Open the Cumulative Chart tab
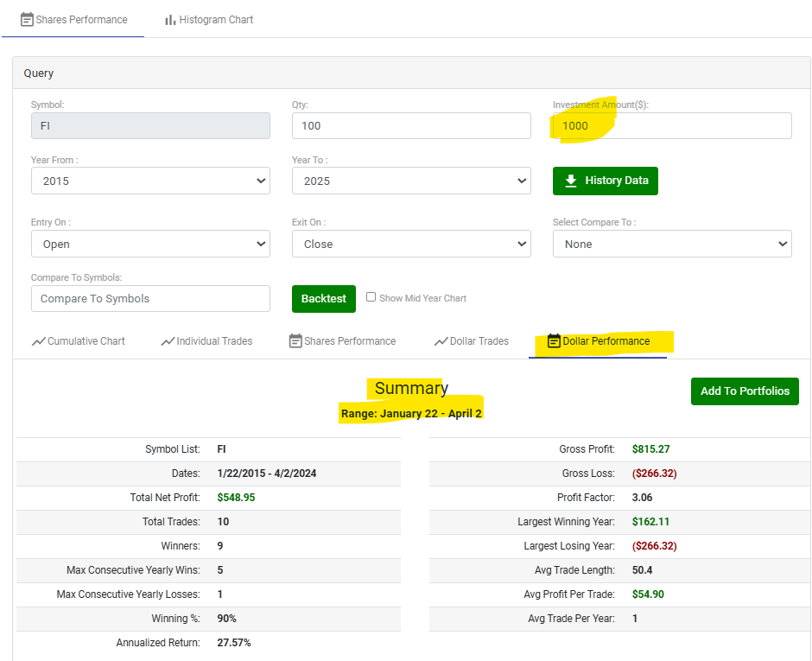 pos(79,341)
